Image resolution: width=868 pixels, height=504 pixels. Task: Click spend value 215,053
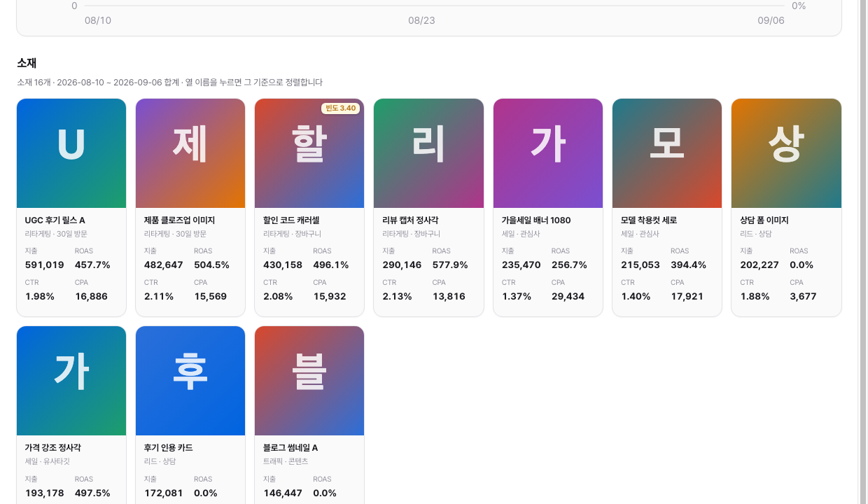(x=640, y=265)
